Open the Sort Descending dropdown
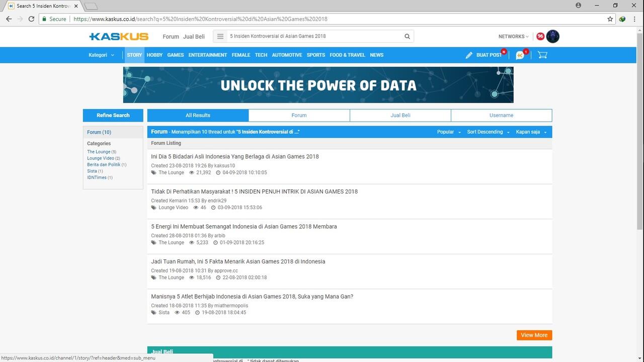The image size is (644, 362). (488, 132)
